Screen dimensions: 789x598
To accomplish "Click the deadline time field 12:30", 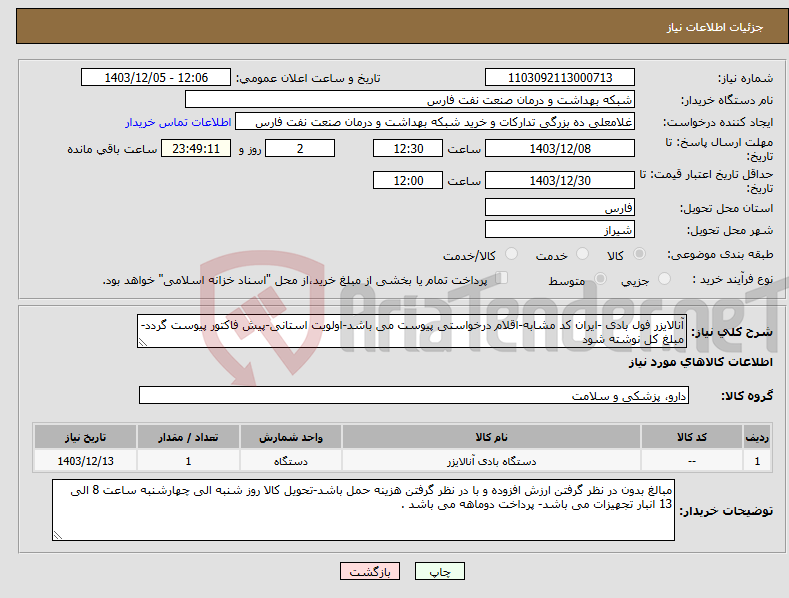I will point(408,148).
